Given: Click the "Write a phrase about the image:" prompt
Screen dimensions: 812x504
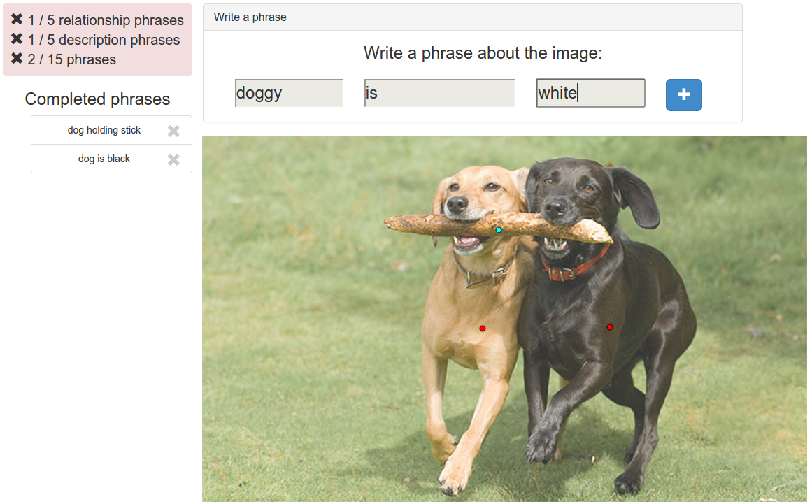Looking at the screenshot, I should coord(483,53).
